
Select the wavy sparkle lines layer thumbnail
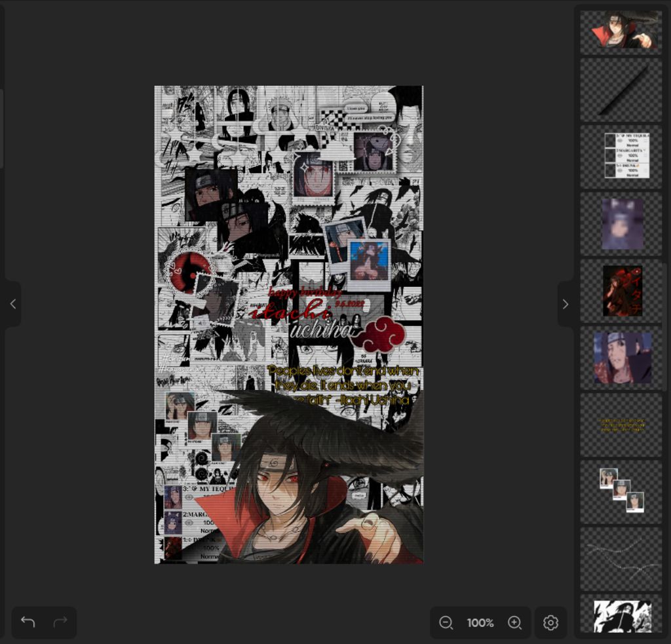click(x=621, y=559)
